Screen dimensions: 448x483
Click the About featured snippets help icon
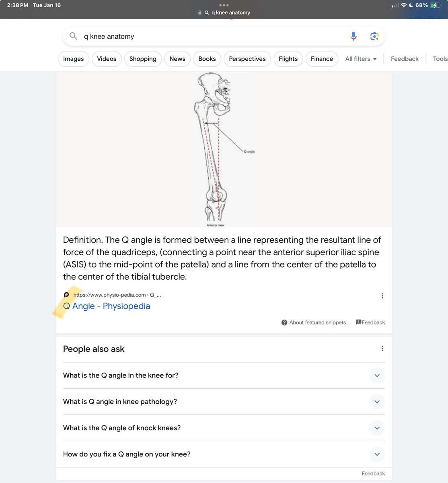pos(284,322)
